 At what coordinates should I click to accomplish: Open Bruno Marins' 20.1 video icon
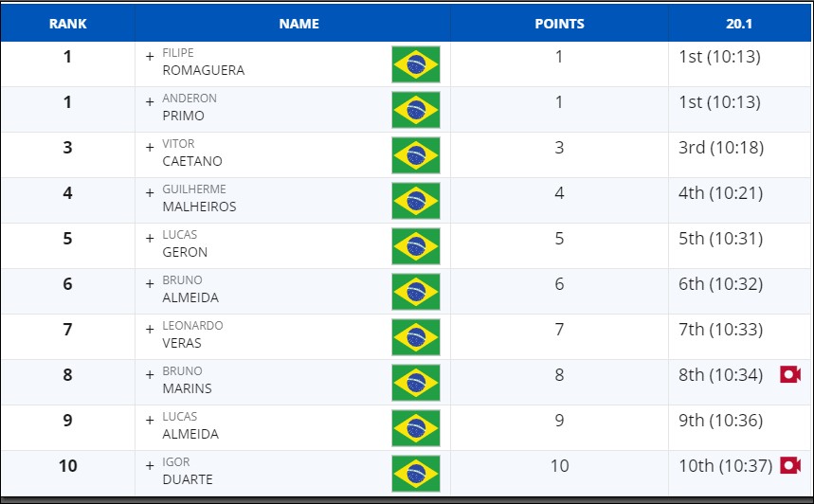pos(790,374)
